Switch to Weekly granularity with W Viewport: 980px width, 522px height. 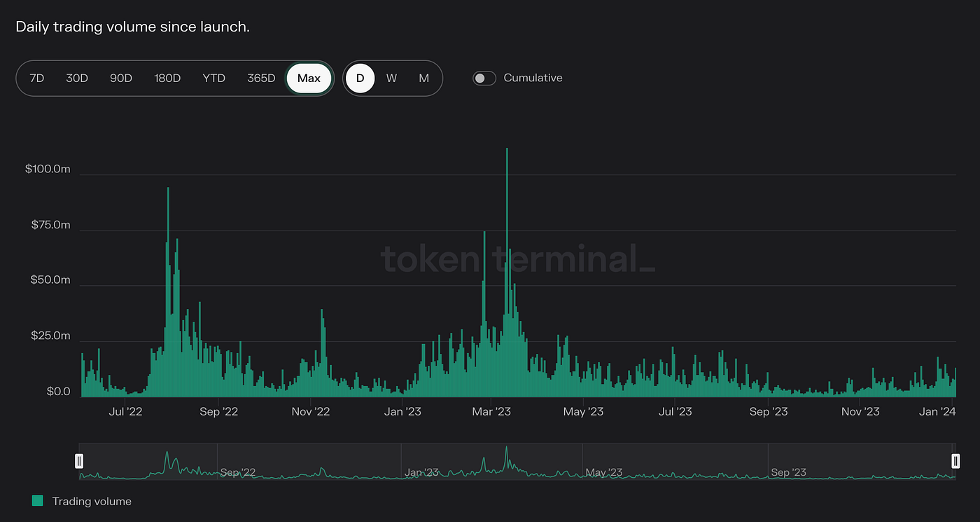click(x=391, y=78)
